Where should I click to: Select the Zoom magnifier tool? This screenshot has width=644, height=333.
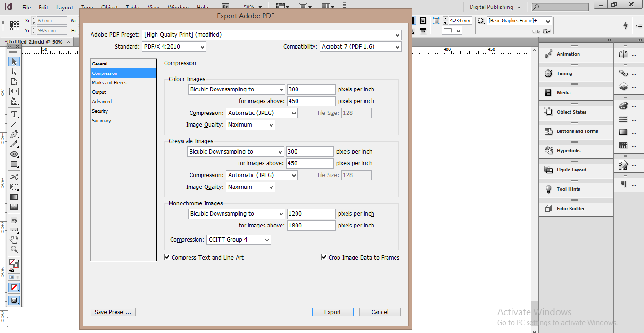click(14, 250)
